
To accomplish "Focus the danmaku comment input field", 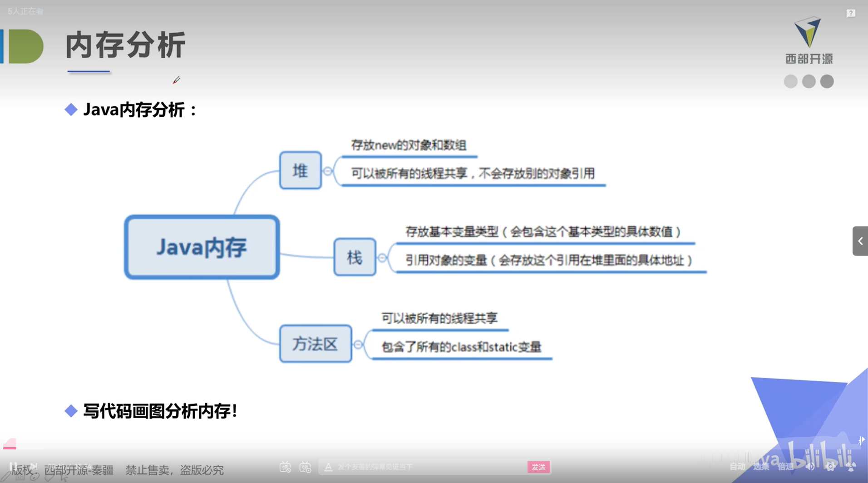I will click(431, 467).
